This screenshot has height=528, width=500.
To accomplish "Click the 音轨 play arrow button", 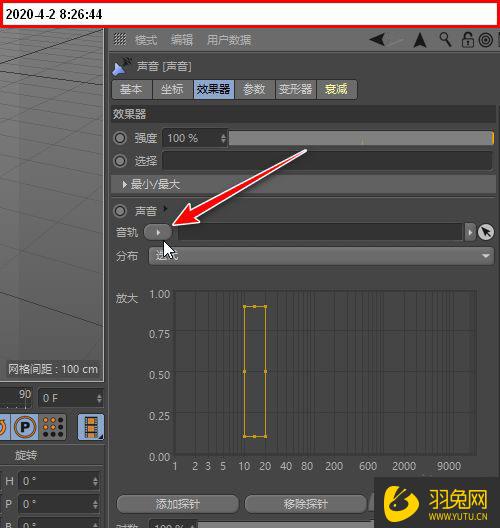I will pyautogui.click(x=158, y=232).
